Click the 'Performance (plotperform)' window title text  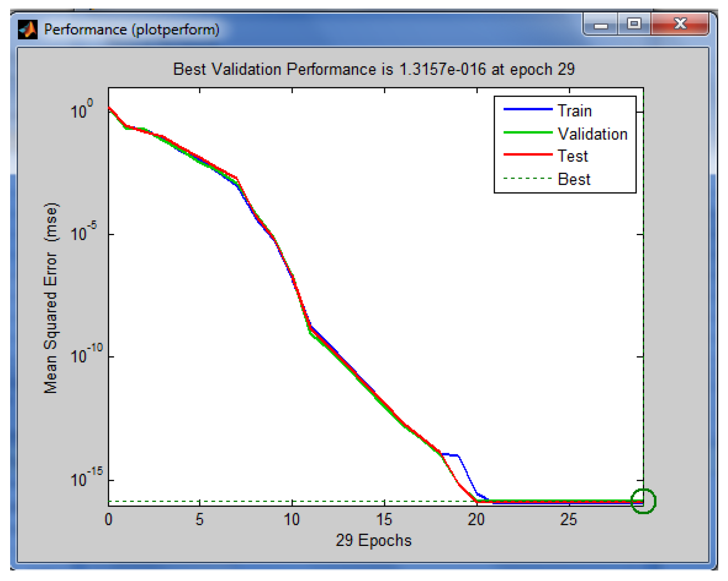(x=131, y=30)
